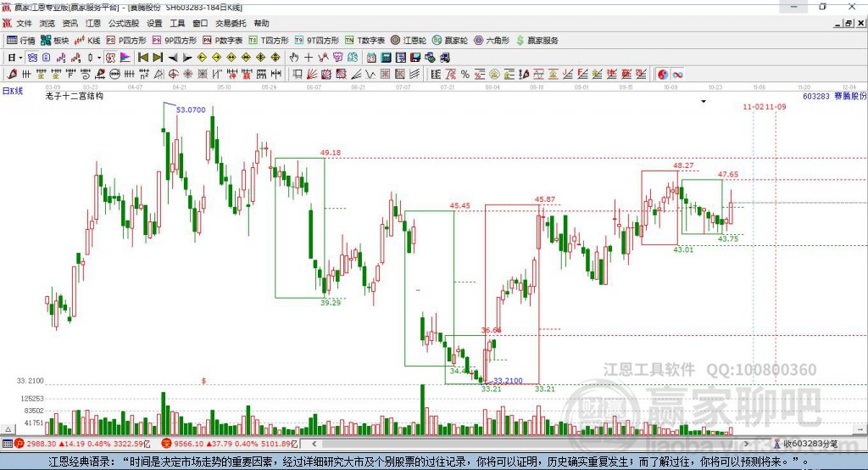Switch to K线 view

[87, 41]
